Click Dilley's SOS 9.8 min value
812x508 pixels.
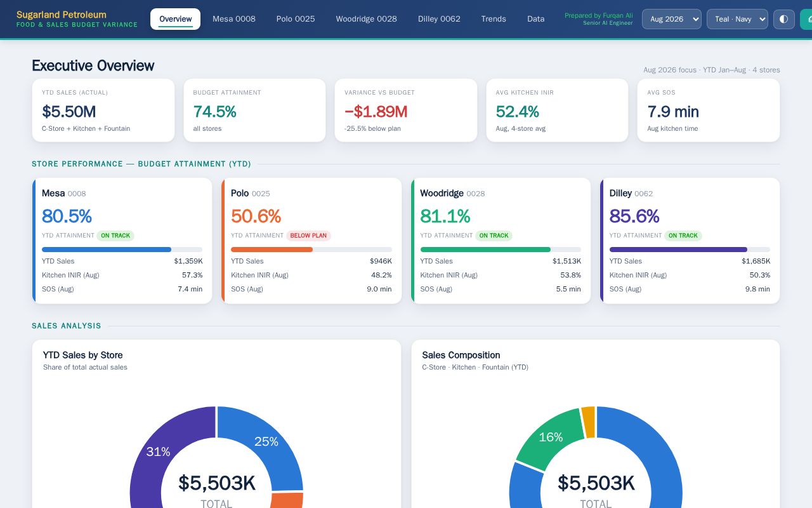757,289
